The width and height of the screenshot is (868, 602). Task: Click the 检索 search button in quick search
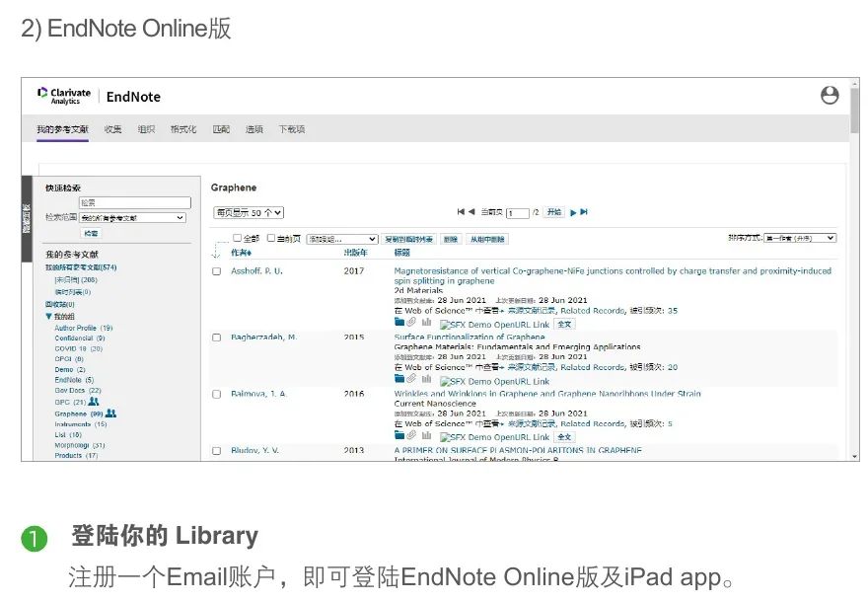tap(92, 233)
